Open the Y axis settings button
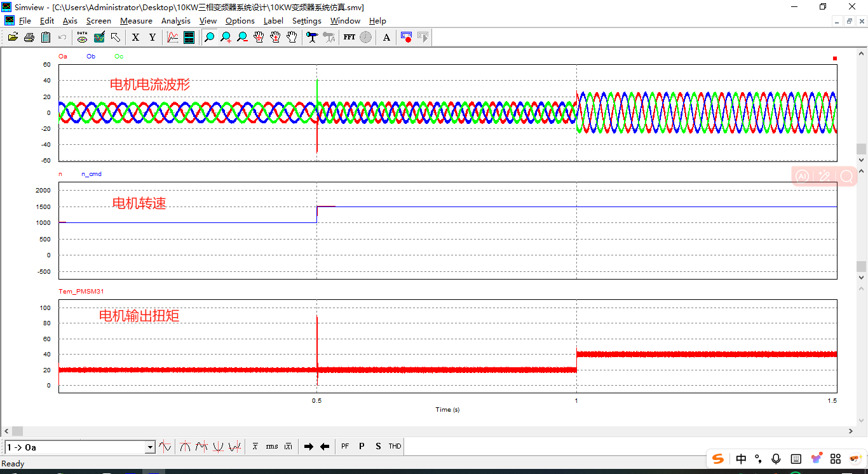 pyautogui.click(x=152, y=37)
